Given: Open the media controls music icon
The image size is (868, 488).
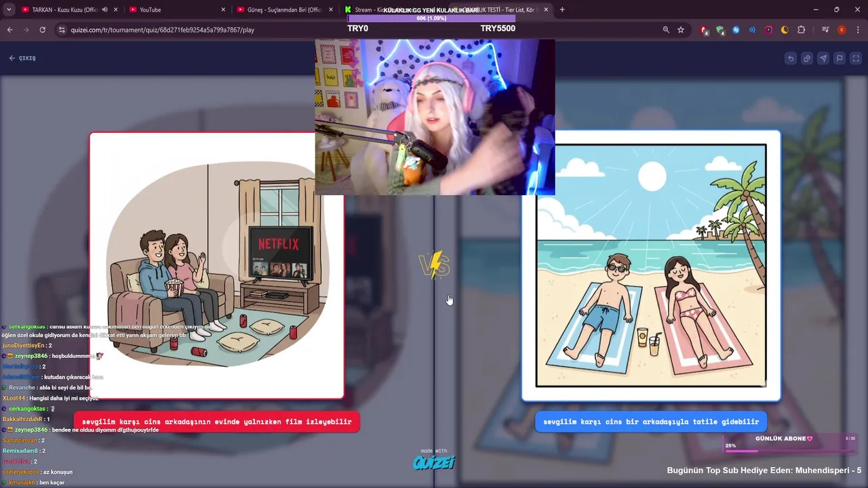Looking at the screenshot, I should (825, 30).
